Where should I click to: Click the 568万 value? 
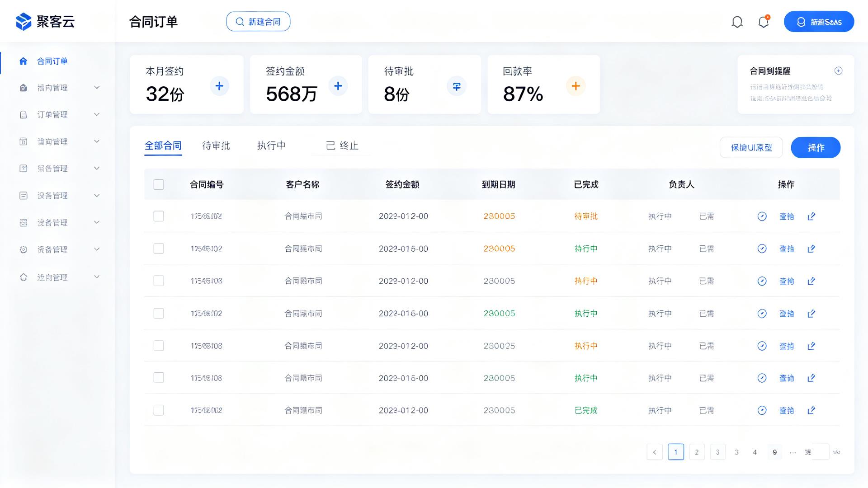point(291,94)
